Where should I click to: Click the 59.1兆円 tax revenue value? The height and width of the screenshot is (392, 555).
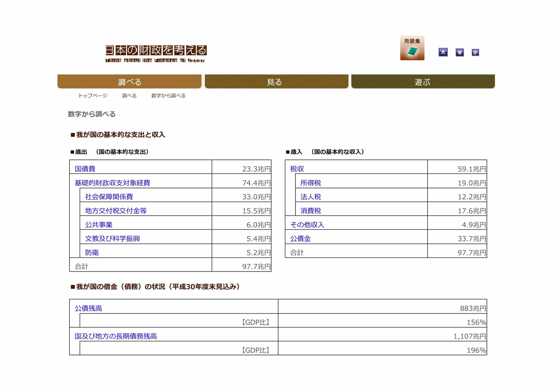point(472,169)
